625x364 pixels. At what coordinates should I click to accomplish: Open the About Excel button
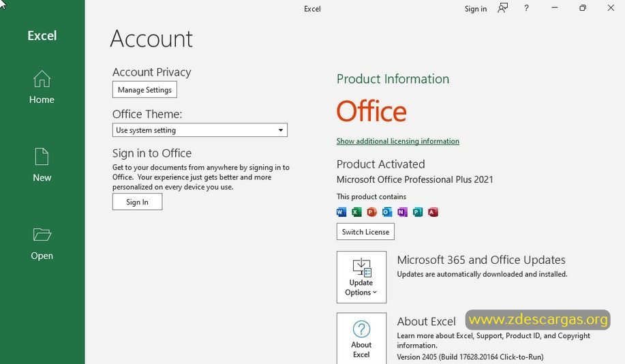[x=361, y=338]
